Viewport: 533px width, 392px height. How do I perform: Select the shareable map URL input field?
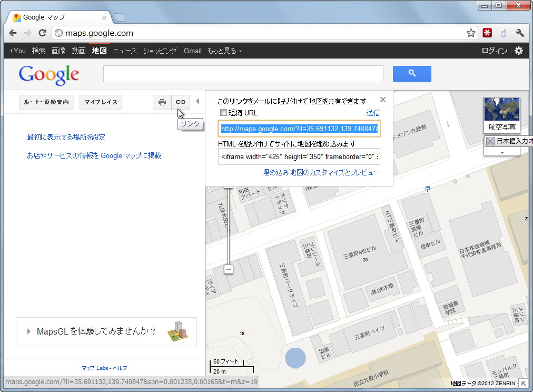pos(299,129)
